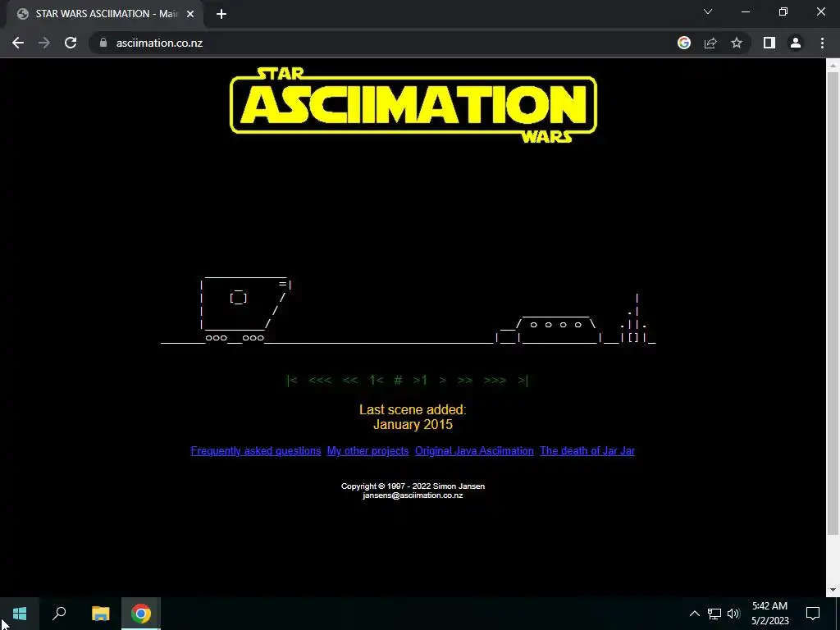Click the Star Asciimation Wars logo

pos(413,105)
